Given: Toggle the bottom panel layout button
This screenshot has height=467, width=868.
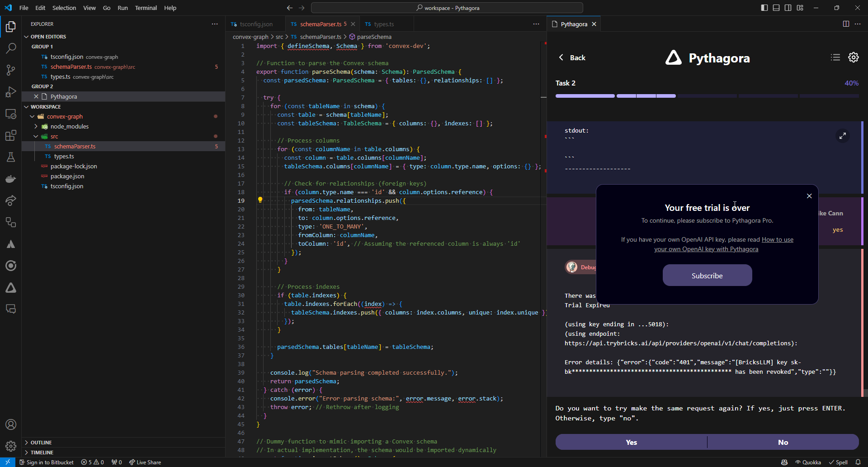Looking at the screenshot, I should click(776, 8).
